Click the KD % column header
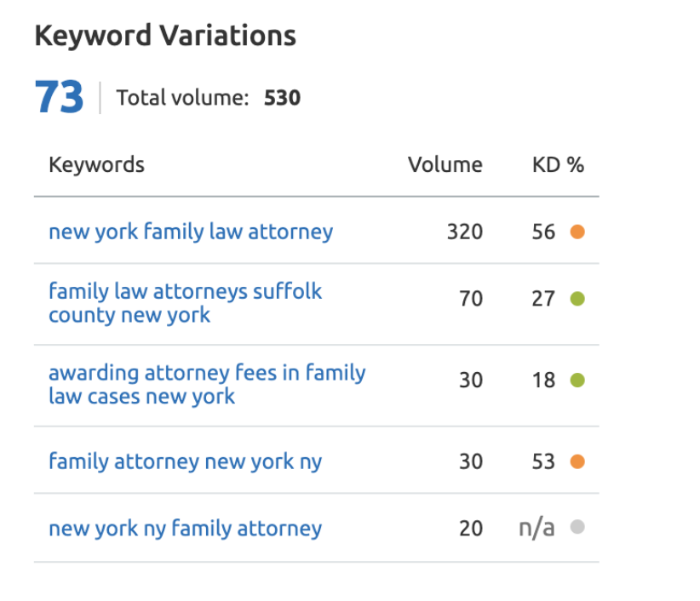The height and width of the screenshot is (601, 700). [x=558, y=165]
